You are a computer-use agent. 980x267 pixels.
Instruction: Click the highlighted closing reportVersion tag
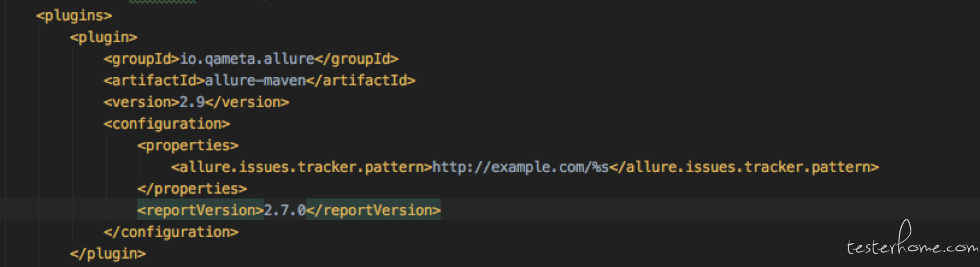coord(373,210)
